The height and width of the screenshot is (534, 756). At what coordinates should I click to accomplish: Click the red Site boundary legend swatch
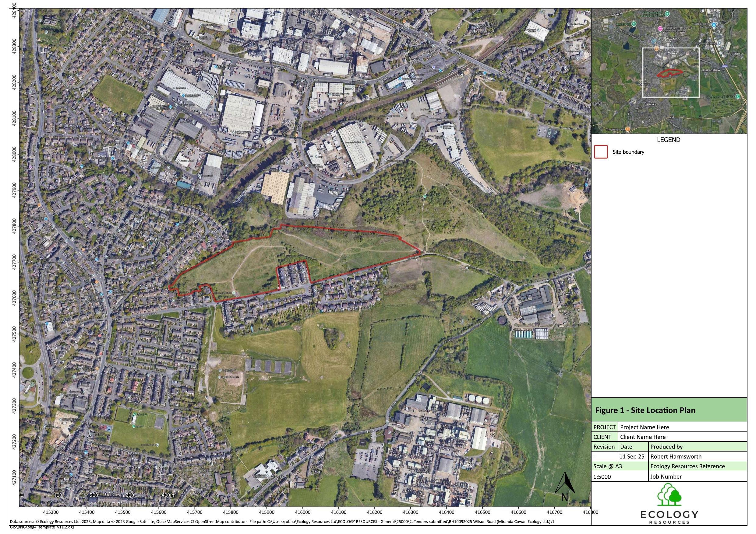[601, 152]
